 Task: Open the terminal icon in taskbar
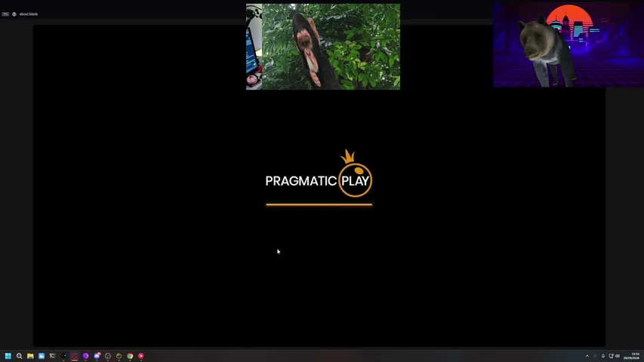[52, 356]
